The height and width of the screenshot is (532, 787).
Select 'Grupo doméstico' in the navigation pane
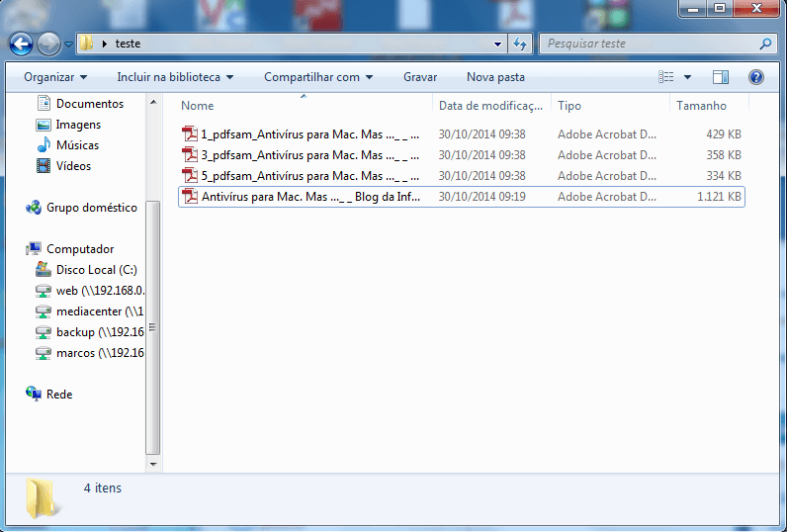[x=92, y=208]
